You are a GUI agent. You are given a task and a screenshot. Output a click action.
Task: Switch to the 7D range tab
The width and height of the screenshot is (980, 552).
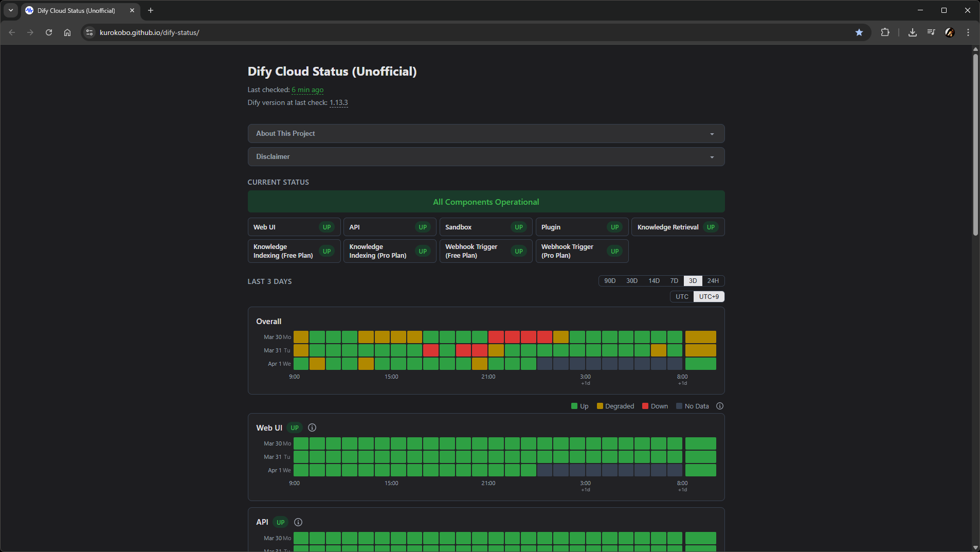click(x=674, y=281)
